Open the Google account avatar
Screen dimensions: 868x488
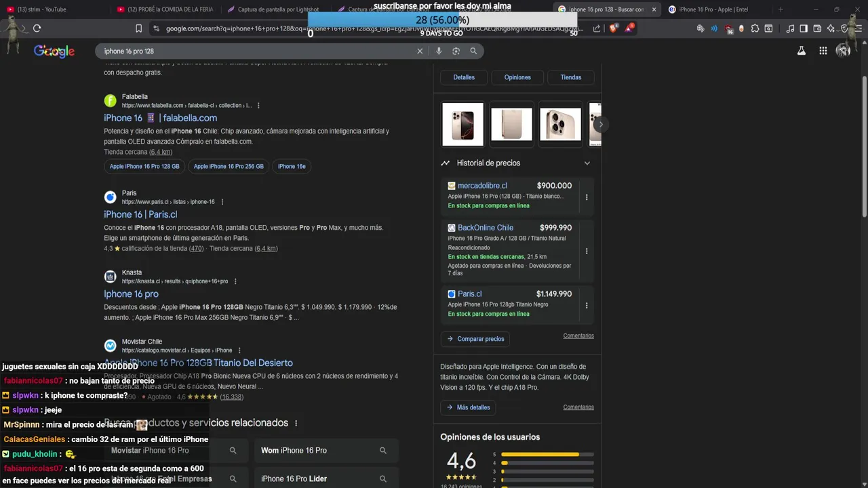pos(843,51)
